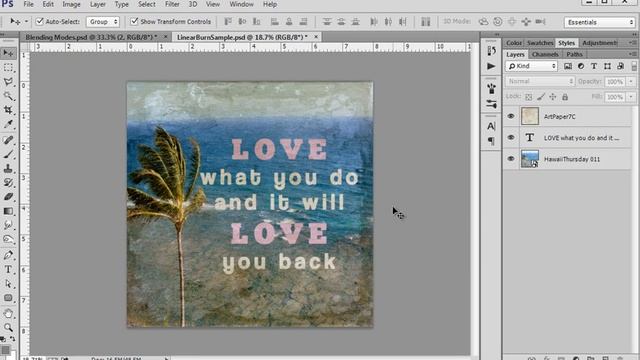The width and height of the screenshot is (640, 360).
Task: Filter layers by smart object icon
Action: (x=620, y=66)
